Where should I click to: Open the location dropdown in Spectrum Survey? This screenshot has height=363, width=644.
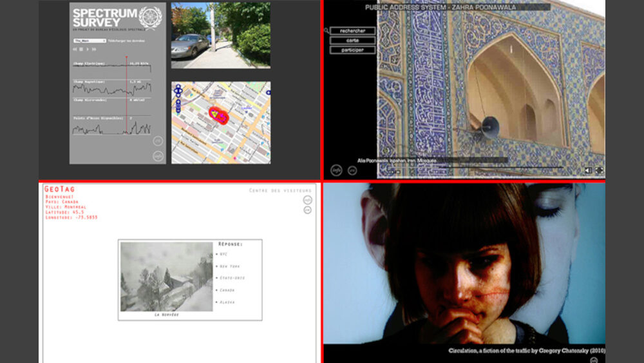tap(90, 40)
